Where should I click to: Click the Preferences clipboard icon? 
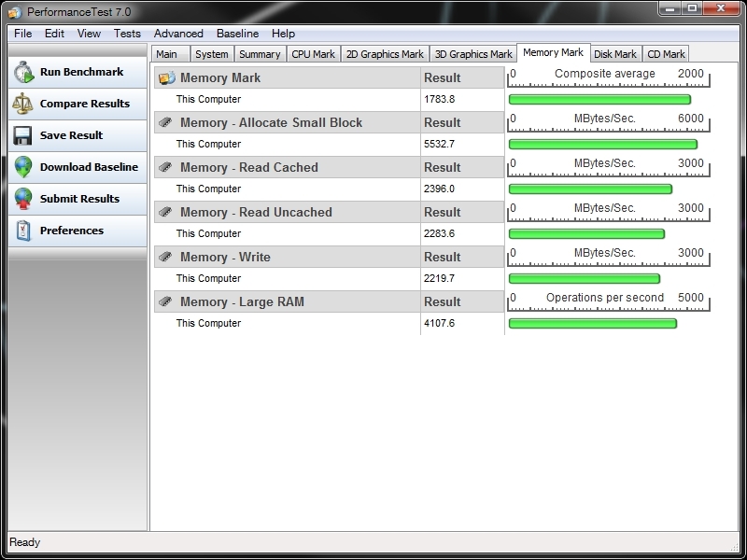pos(22,231)
